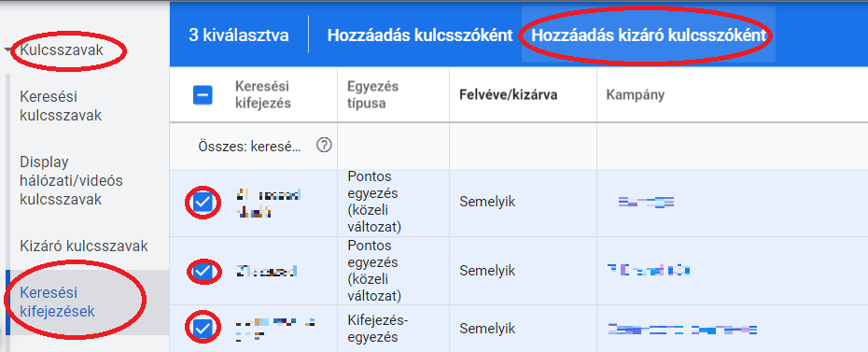
Task: Click Hozzáadás kizáró kulcsszóként button
Action: pyautogui.click(x=649, y=35)
